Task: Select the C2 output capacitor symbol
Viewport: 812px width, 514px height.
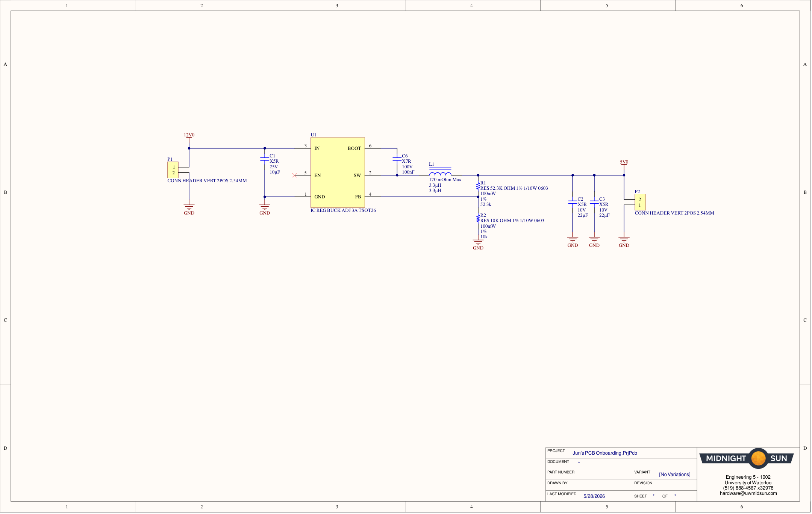Action: [x=573, y=203]
